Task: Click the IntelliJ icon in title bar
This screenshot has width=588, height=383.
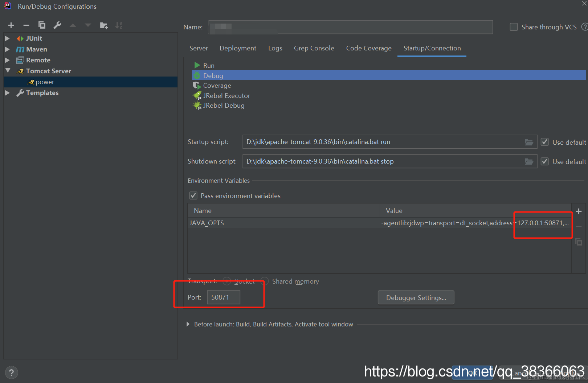Action: click(x=8, y=6)
